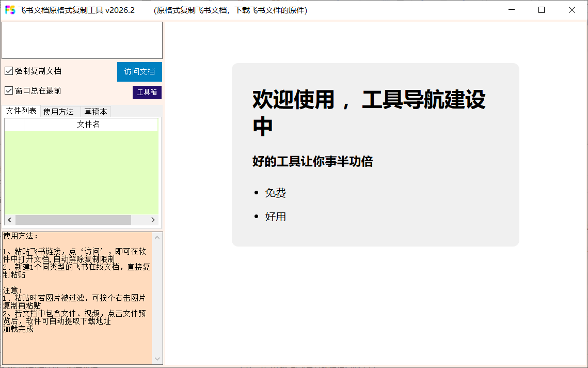This screenshot has width=588, height=368.
Task: Click the document link input field
Action: (82, 40)
